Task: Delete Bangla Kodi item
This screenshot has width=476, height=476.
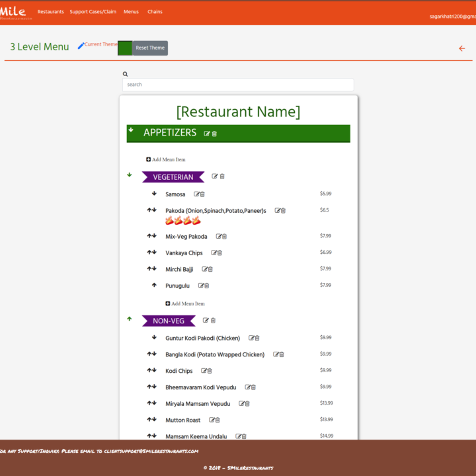Action: [x=282, y=354]
